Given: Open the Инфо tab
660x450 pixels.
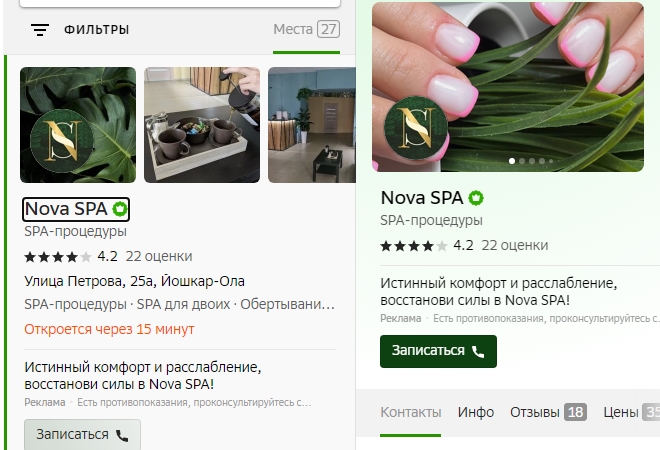Looking at the screenshot, I should point(476,413).
